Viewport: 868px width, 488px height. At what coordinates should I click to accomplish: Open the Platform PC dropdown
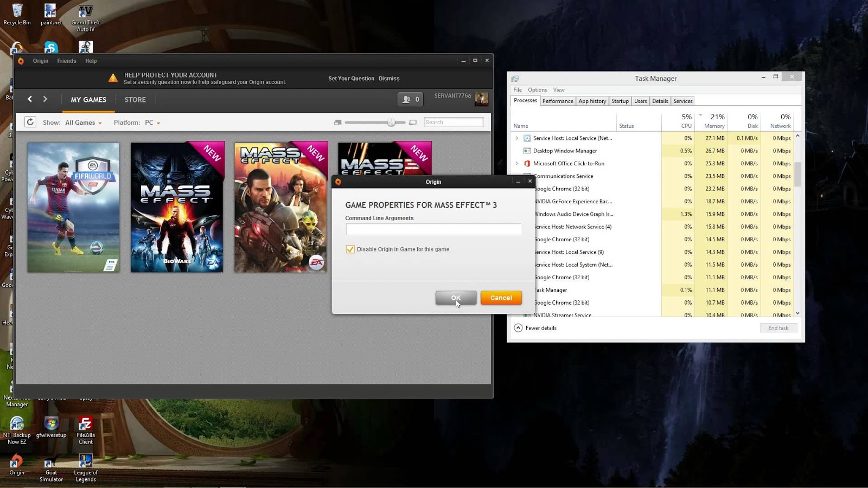coord(152,123)
